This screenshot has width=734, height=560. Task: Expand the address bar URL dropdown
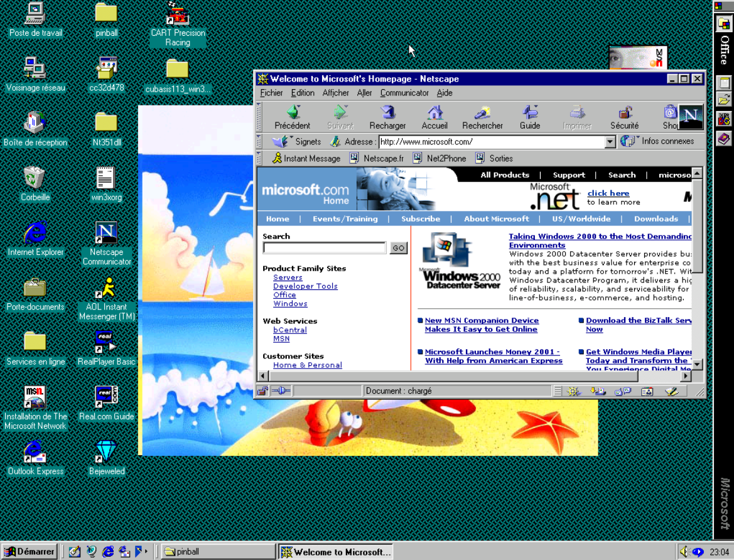(610, 142)
